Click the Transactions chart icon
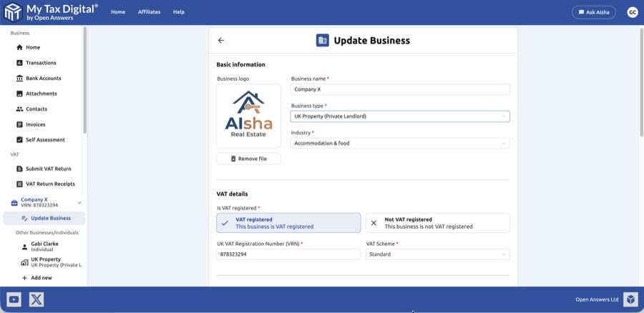Screen dimensions: 644x313 click(x=19, y=63)
